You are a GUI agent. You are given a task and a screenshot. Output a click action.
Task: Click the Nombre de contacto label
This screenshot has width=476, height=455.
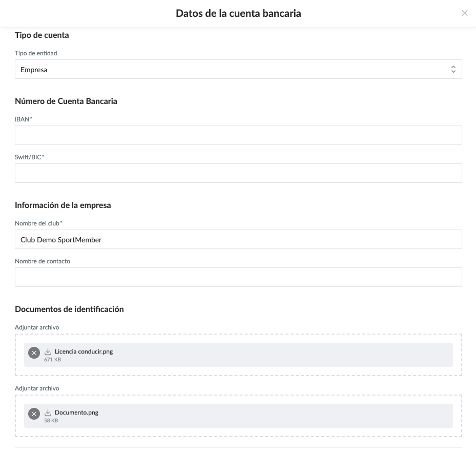[43, 261]
